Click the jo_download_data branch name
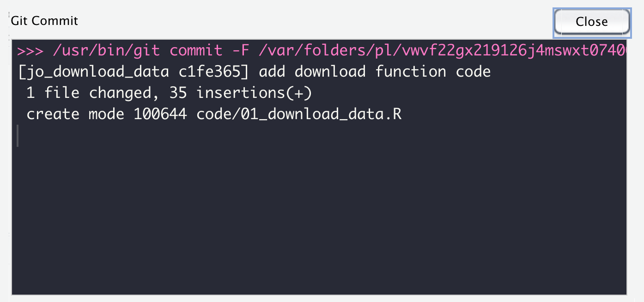The width and height of the screenshot is (644, 302). click(x=93, y=72)
